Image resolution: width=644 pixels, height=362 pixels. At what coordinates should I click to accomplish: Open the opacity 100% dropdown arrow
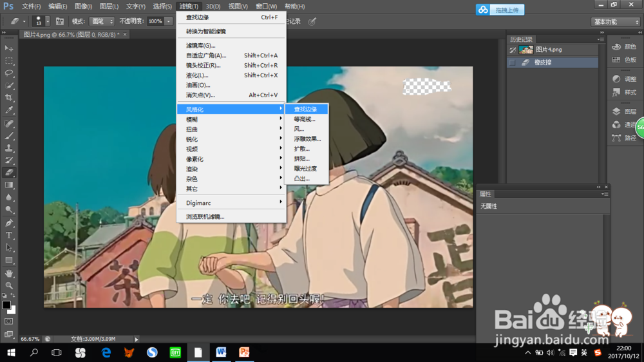tap(168, 21)
